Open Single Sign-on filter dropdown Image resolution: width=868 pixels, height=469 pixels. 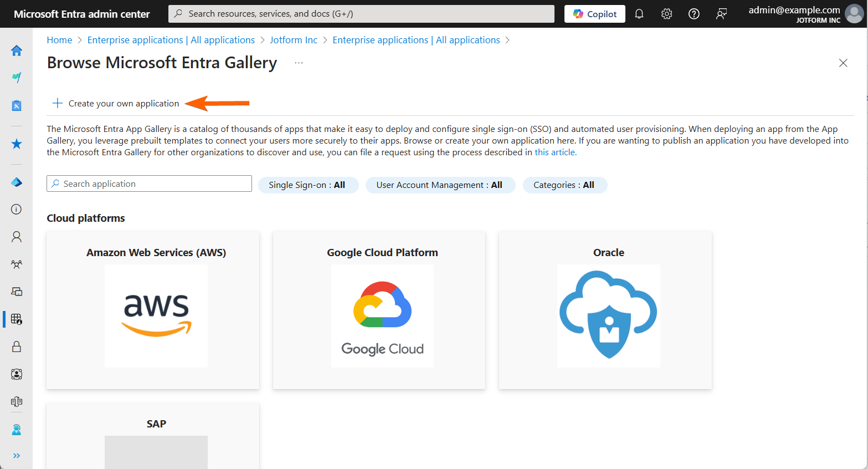tap(308, 185)
